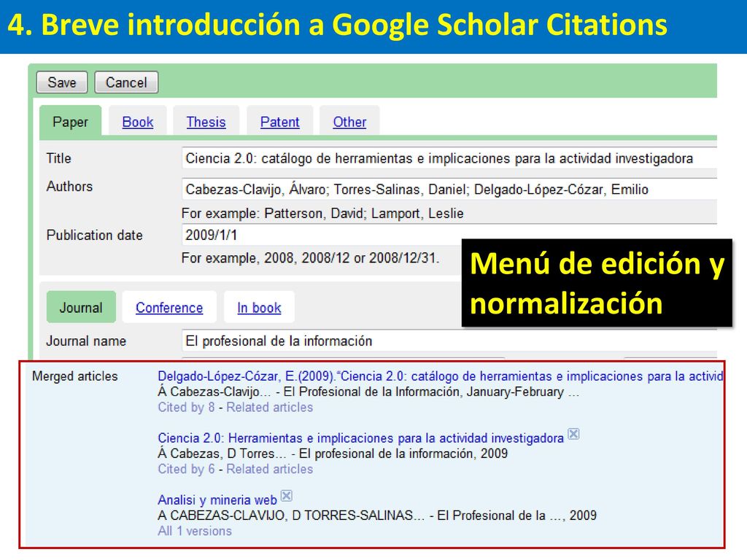This screenshot has height=560, width=747.
Task: Open the Other tab
Action: [x=349, y=122]
